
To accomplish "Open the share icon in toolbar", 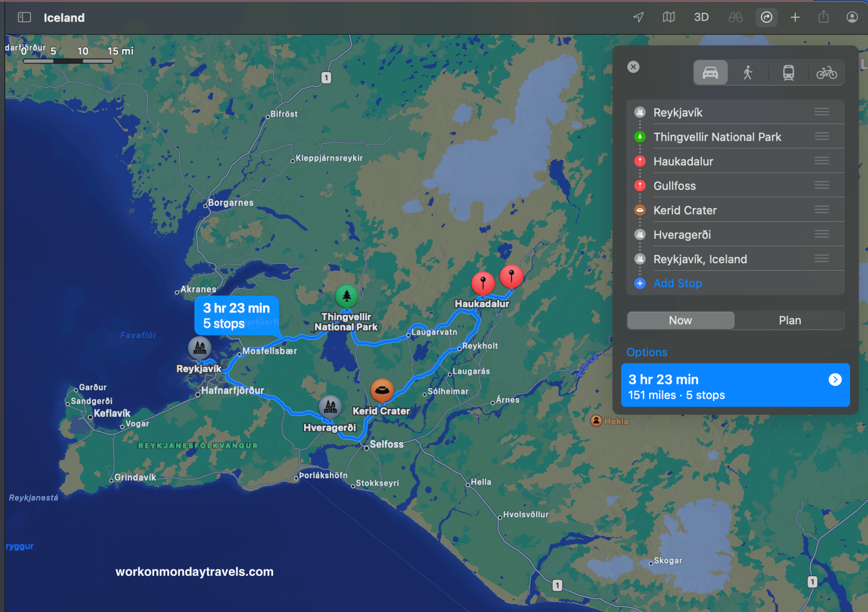I will click(x=823, y=17).
